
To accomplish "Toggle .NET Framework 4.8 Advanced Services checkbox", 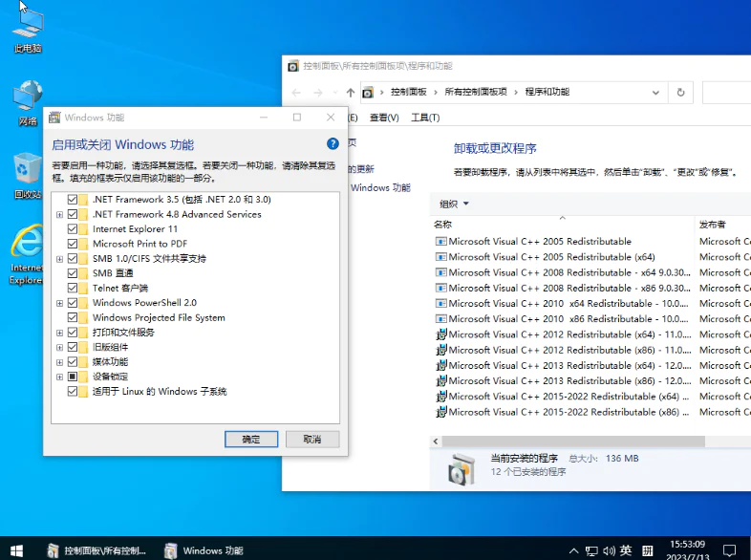I will click(x=73, y=214).
